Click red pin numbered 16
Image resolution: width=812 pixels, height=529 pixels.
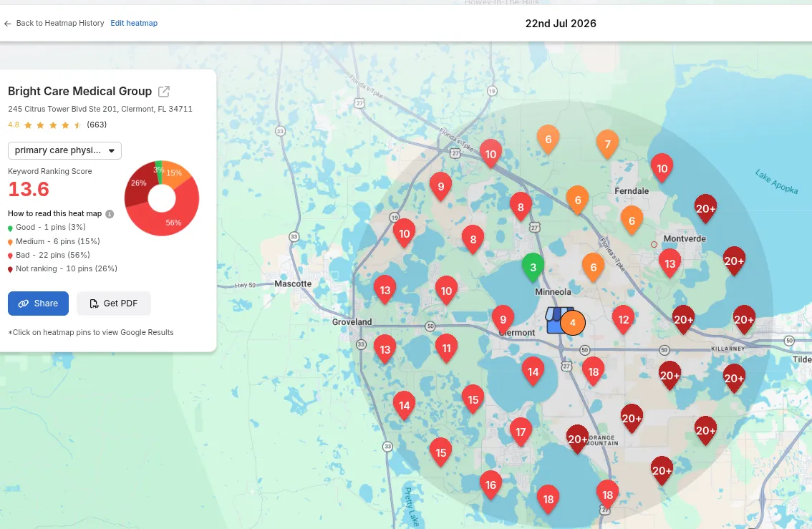[490, 485]
